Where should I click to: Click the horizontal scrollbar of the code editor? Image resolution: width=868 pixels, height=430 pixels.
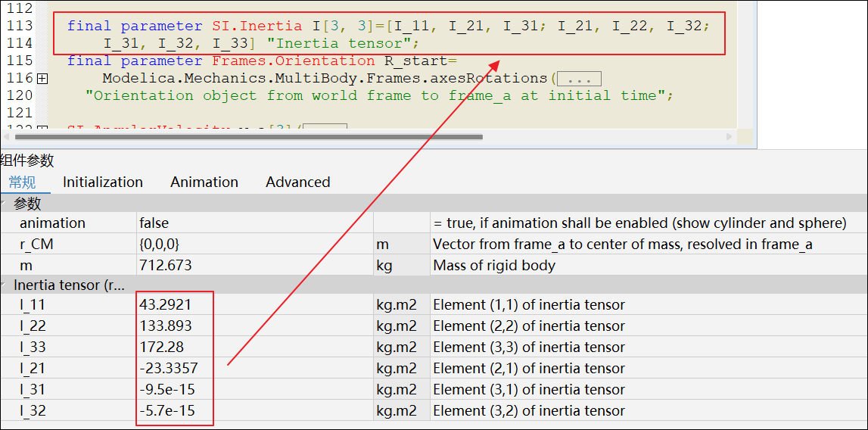(x=248, y=136)
